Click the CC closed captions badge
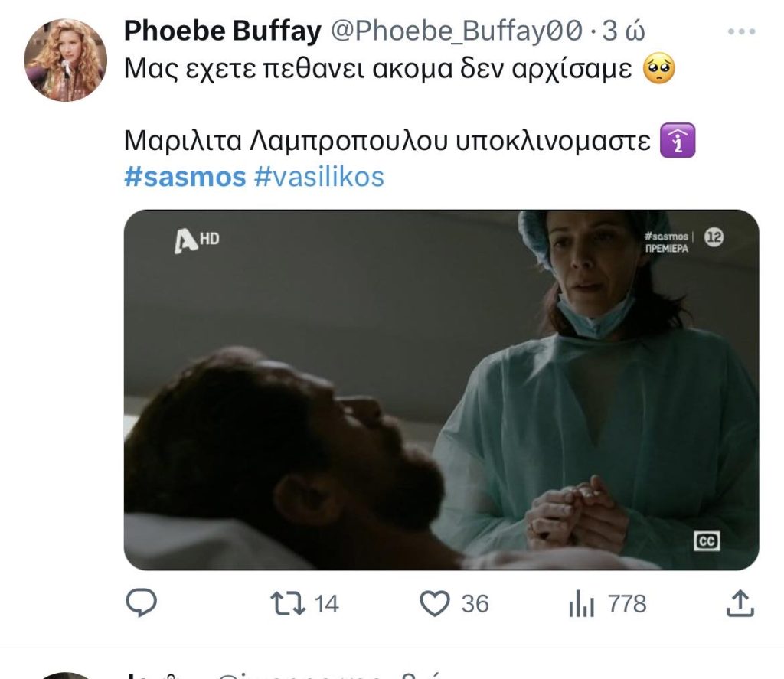The image size is (784, 679). point(707,540)
